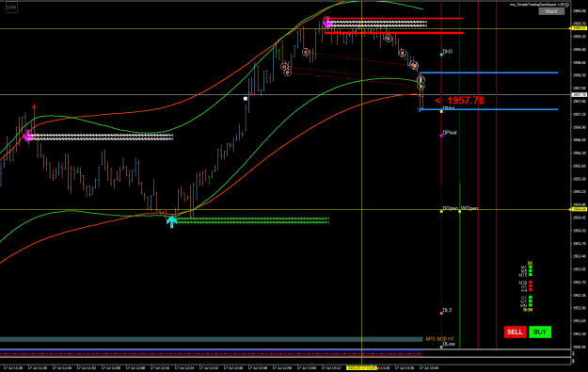The image size is (588, 372).
Task: Click the white current price tag on axis
Action: click(x=579, y=95)
